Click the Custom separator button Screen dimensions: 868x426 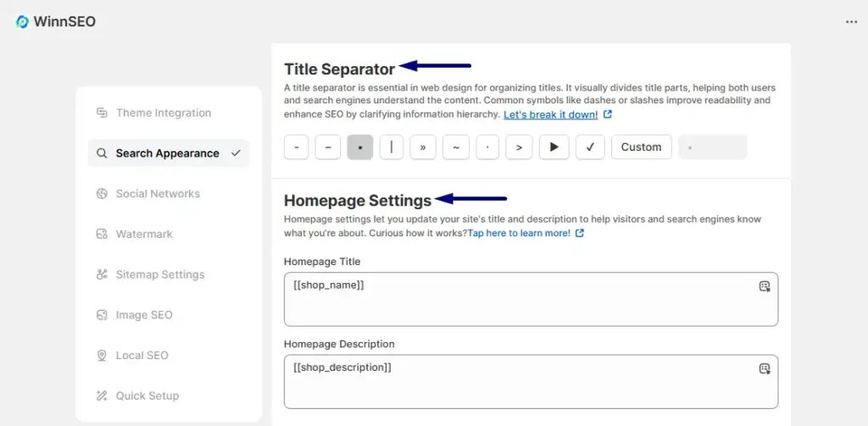click(x=641, y=147)
